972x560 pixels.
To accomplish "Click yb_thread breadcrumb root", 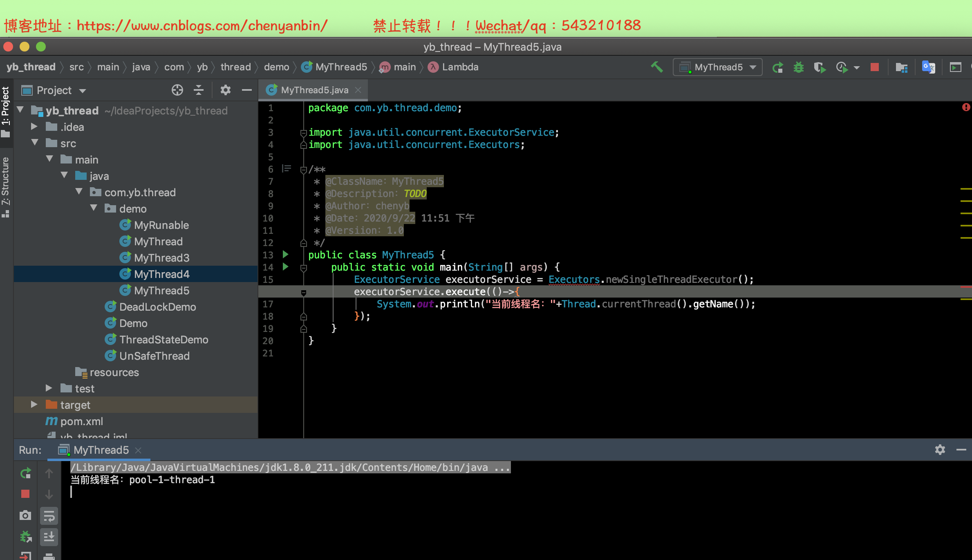I will coord(31,67).
